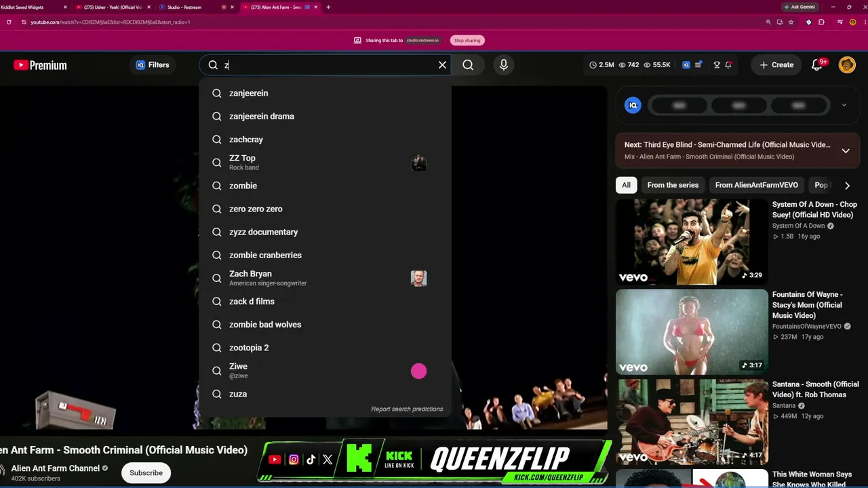Select the From AlienAntFarmVEVO chip
The height and width of the screenshot is (488, 868).
(x=757, y=185)
